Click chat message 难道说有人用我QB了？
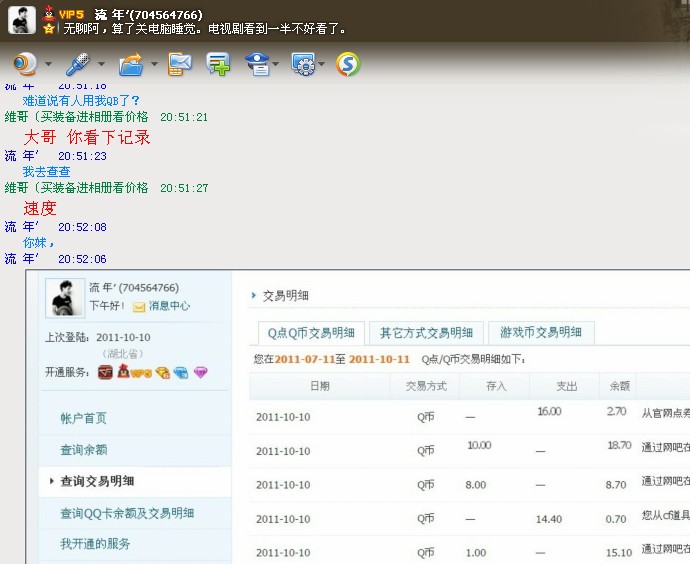Image resolution: width=690 pixels, height=564 pixels. coord(81,101)
